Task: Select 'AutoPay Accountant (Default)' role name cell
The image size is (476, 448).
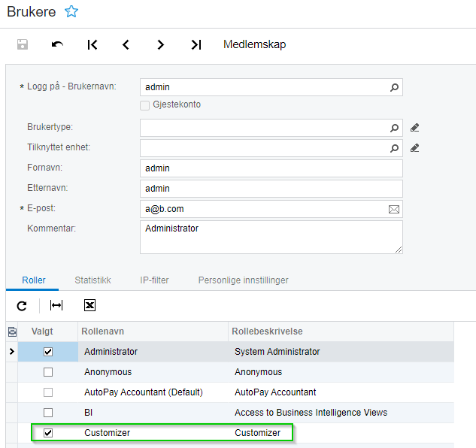Action: coord(153,392)
